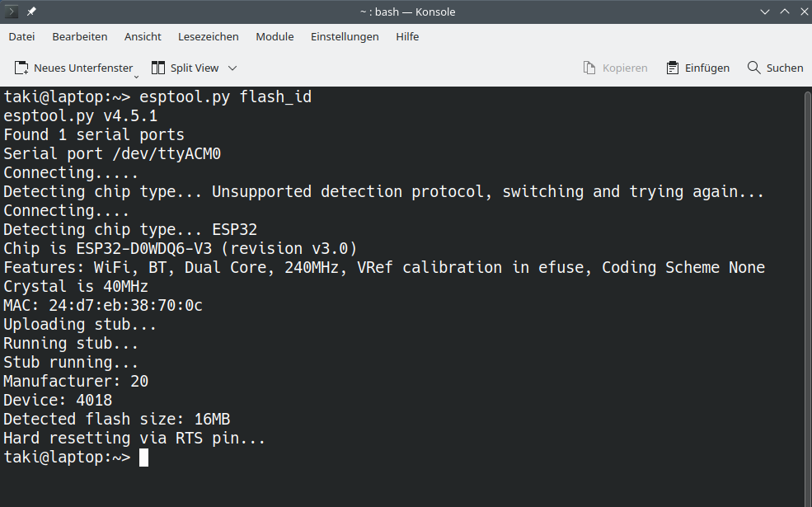Open the Lesezeichen menu
The height and width of the screenshot is (507, 812).
(209, 37)
